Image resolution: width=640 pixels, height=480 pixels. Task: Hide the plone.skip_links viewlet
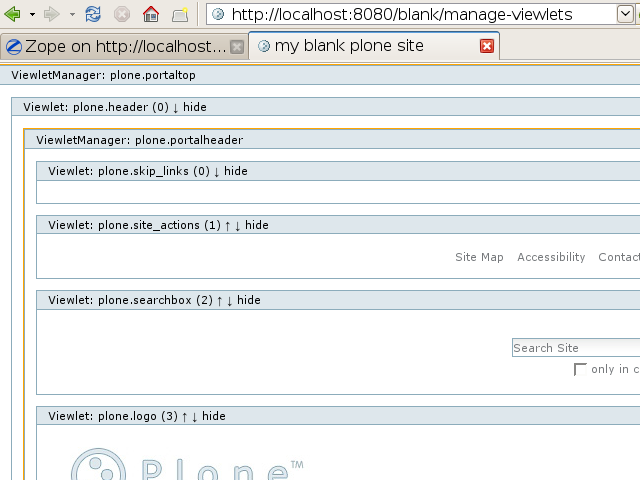tap(236, 171)
